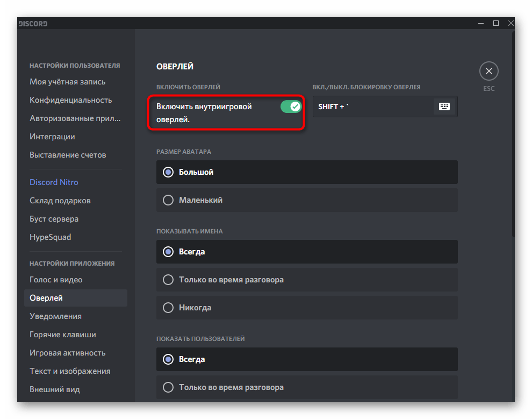Close settings with the ESC circle button
Image resolution: width=532 pixels, height=419 pixels.
coord(488,71)
